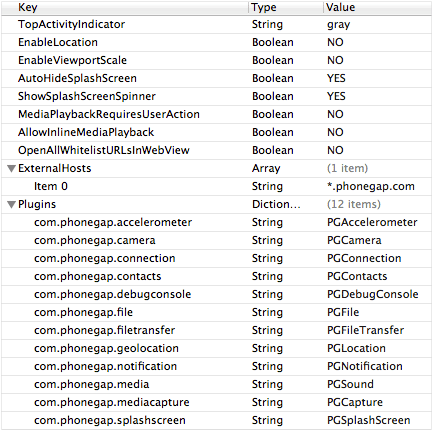Viewport: 433px width, 431px height.
Task: Select the *.phonegap.com host value
Action: point(371,186)
